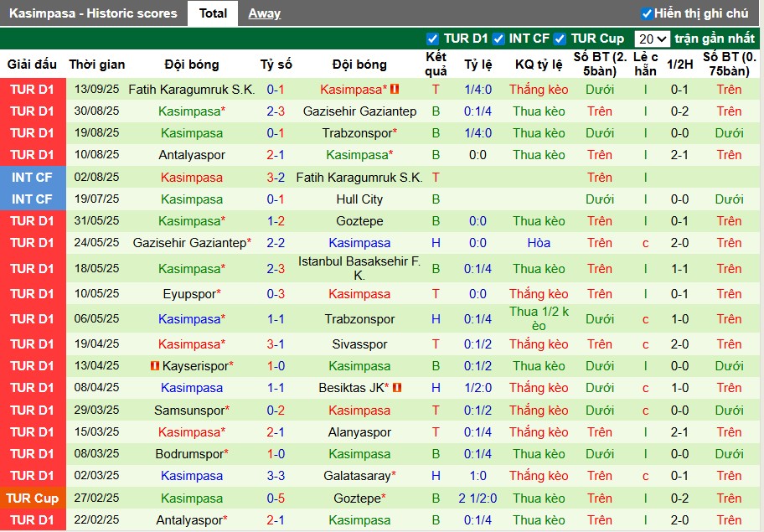This screenshot has height=532, width=764.
Task: Click the orange TUR Cup league badge
Action: [32, 498]
